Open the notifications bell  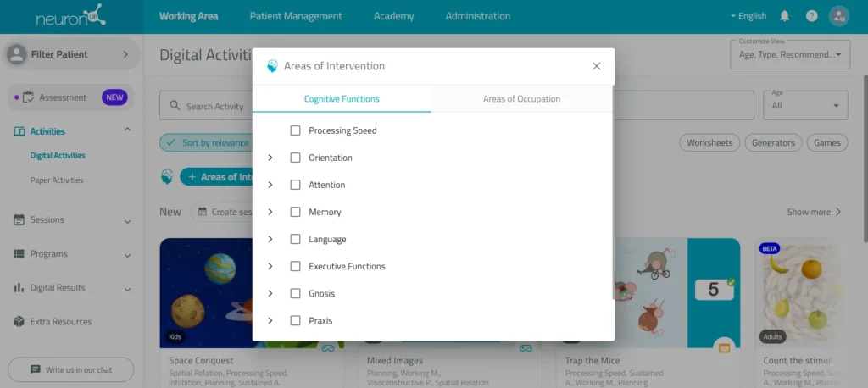[784, 16]
